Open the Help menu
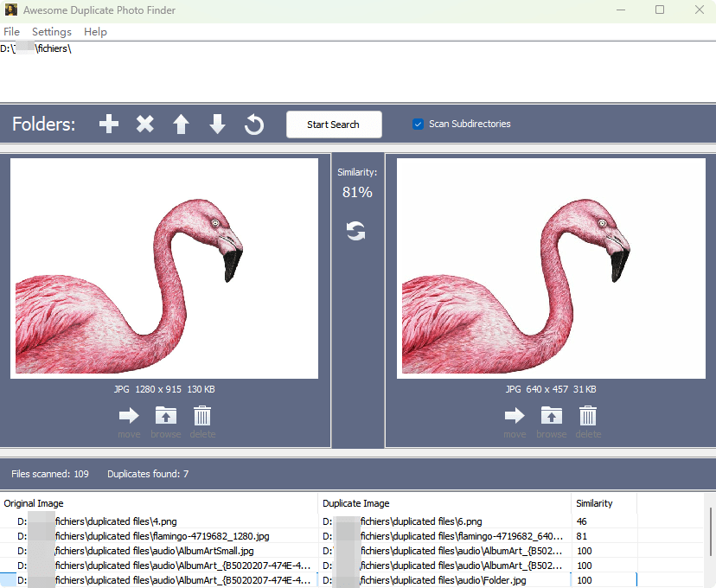This screenshot has height=588, width=716. pyautogui.click(x=95, y=31)
